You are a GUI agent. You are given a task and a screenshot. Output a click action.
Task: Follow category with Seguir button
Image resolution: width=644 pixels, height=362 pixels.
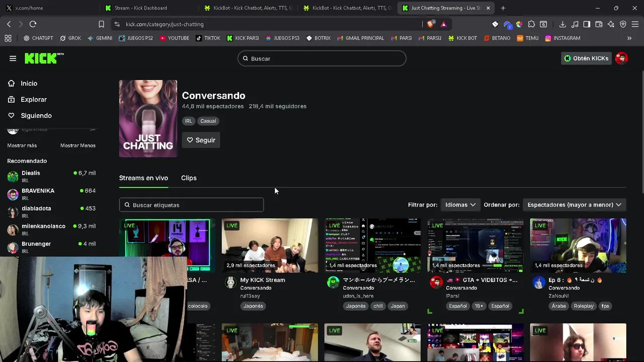pyautogui.click(x=201, y=140)
